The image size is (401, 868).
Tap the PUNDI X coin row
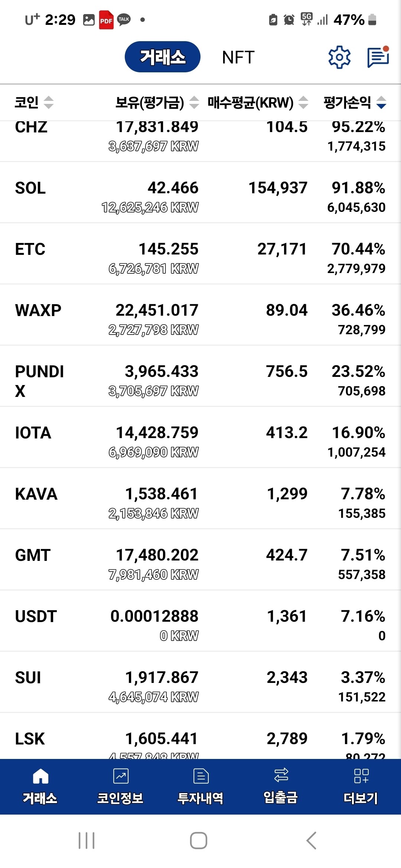(200, 380)
